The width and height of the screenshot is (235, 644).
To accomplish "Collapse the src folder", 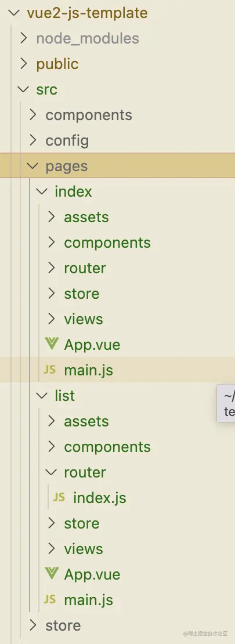I will click(23, 89).
